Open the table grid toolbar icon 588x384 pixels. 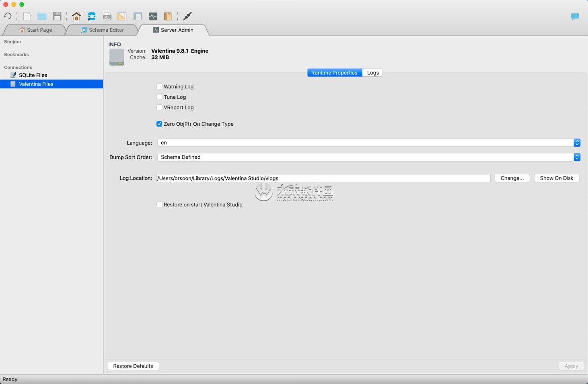[138, 16]
